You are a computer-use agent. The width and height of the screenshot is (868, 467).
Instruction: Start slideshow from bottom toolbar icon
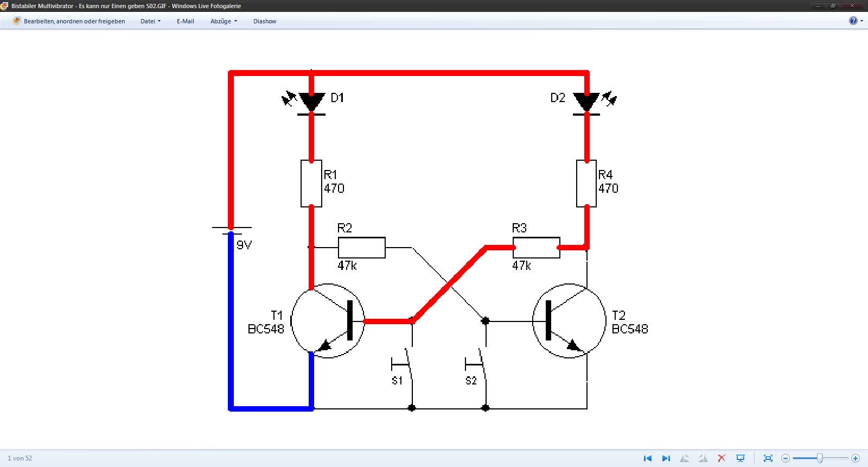[741, 458]
